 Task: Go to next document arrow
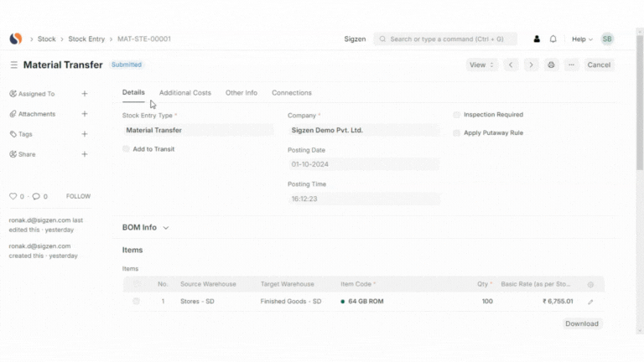(x=531, y=65)
